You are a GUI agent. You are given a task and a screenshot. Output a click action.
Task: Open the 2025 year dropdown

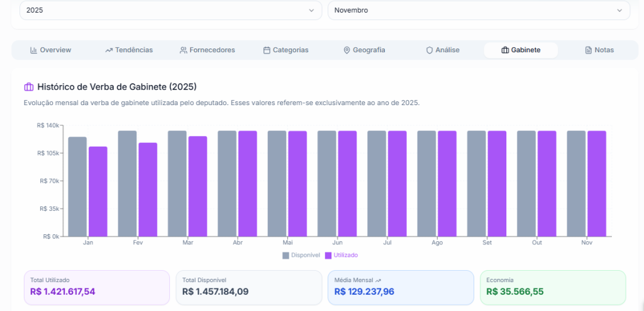point(170,10)
